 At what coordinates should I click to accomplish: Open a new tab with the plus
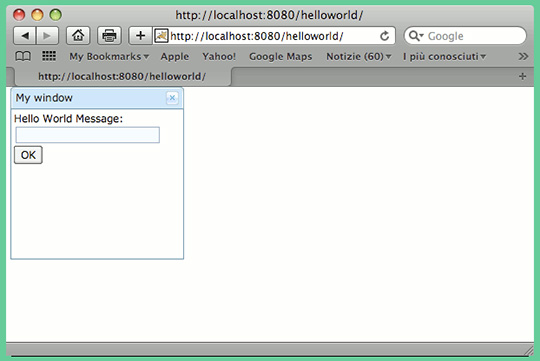(x=522, y=76)
